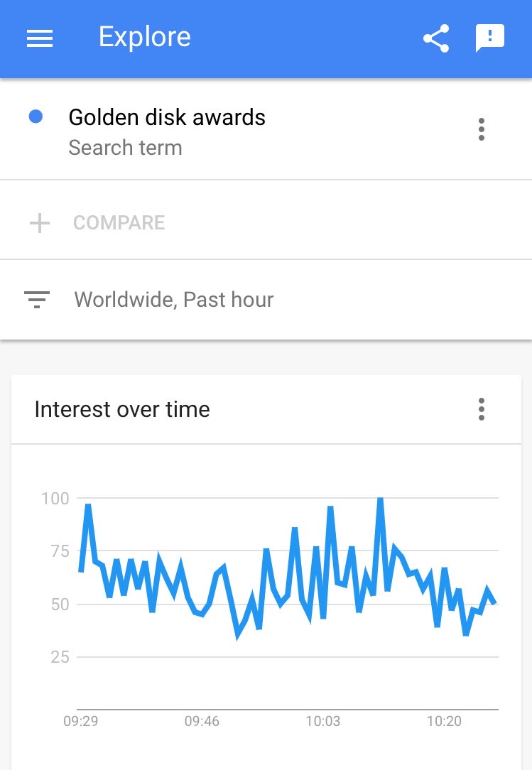Click the 10:03 time axis label
Viewport: 532px width, 770px height.
(323, 722)
